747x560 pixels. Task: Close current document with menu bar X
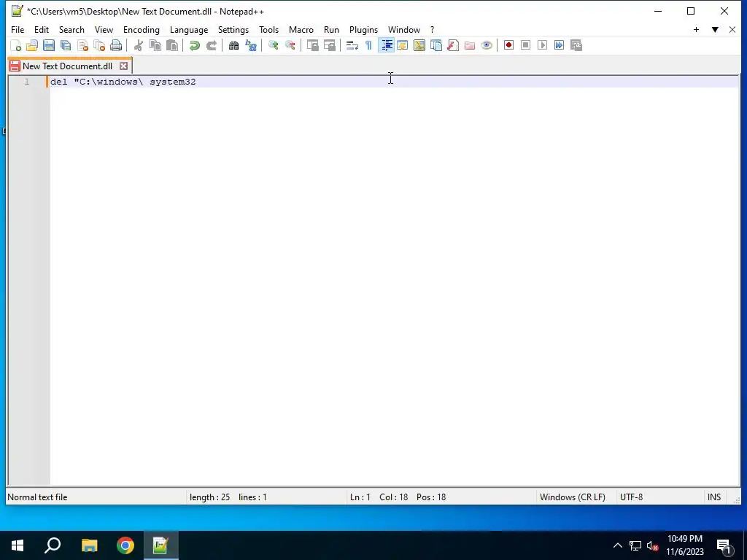[x=732, y=29]
